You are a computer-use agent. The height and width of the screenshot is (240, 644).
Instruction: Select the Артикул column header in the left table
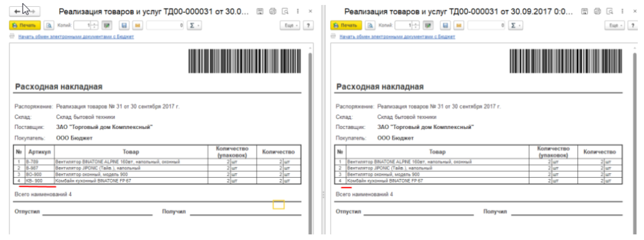[40, 152]
